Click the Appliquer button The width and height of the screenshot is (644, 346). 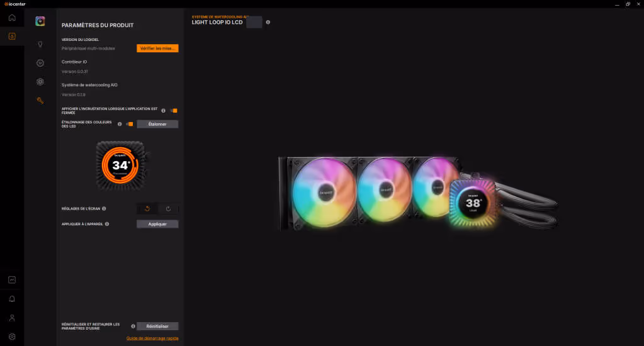[x=157, y=224]
